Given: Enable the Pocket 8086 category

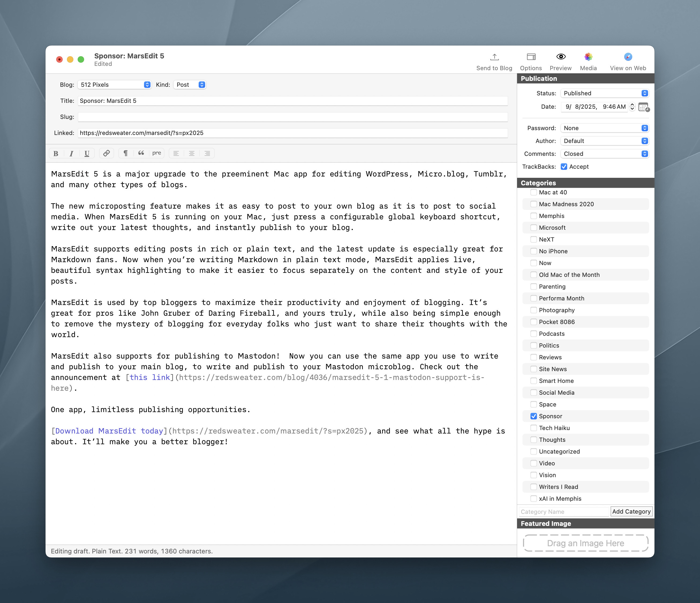Looking at the screenshot, I should [534, 322].
